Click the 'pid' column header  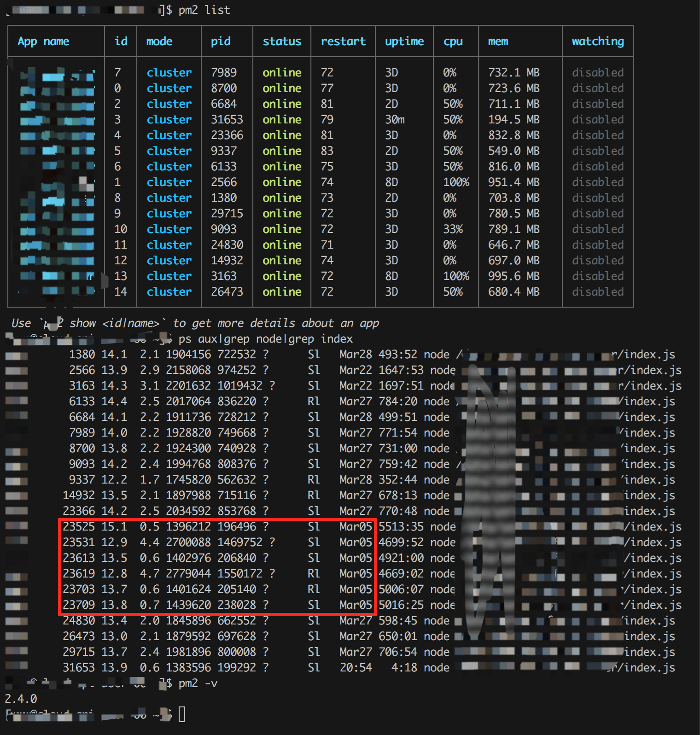(x=221, y=41)
